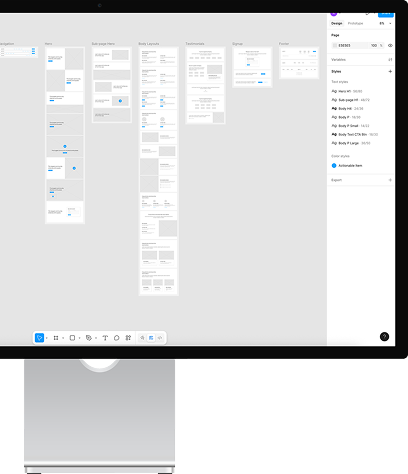Select the Comment tool
408x474 pixels.
[116, 338]
